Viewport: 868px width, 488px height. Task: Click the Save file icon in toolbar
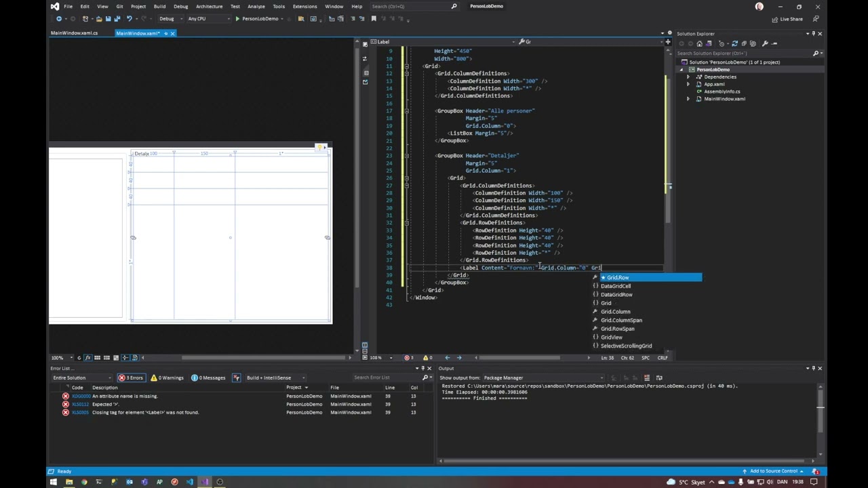pyautogui.click(x=108, y=19)
